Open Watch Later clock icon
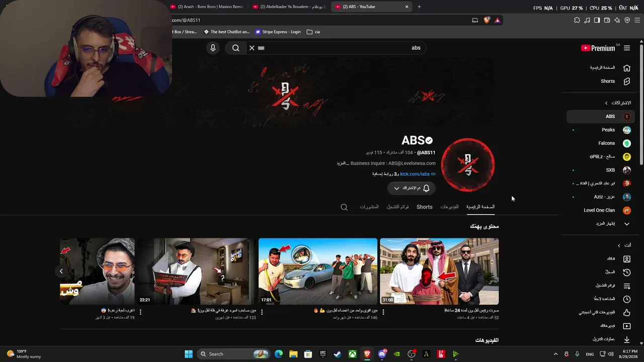The image size is (644, 362). click(627, 299)
